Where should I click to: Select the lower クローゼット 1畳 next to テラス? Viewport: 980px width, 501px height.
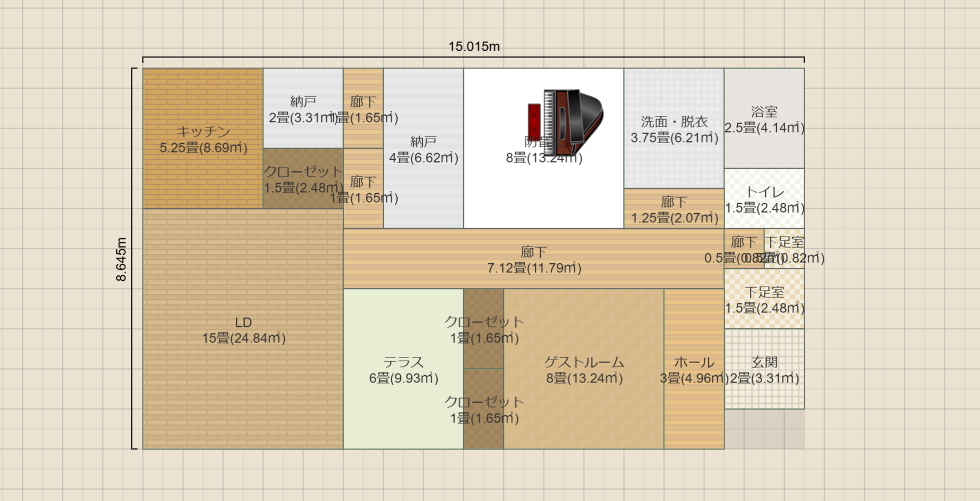(483, 409)
